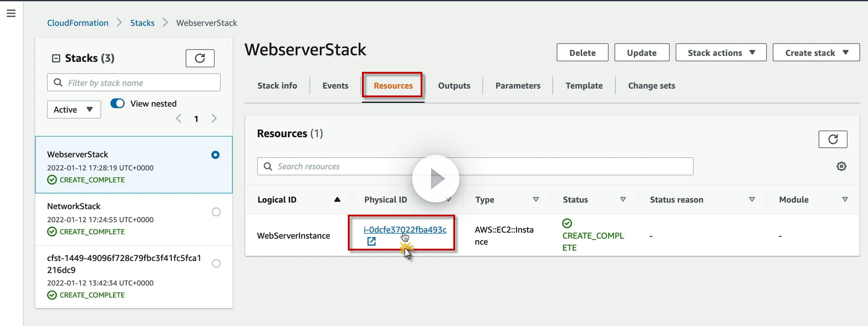Select the NetworkStack radio button
Screen dimensions: 868x326
(216, 212)
